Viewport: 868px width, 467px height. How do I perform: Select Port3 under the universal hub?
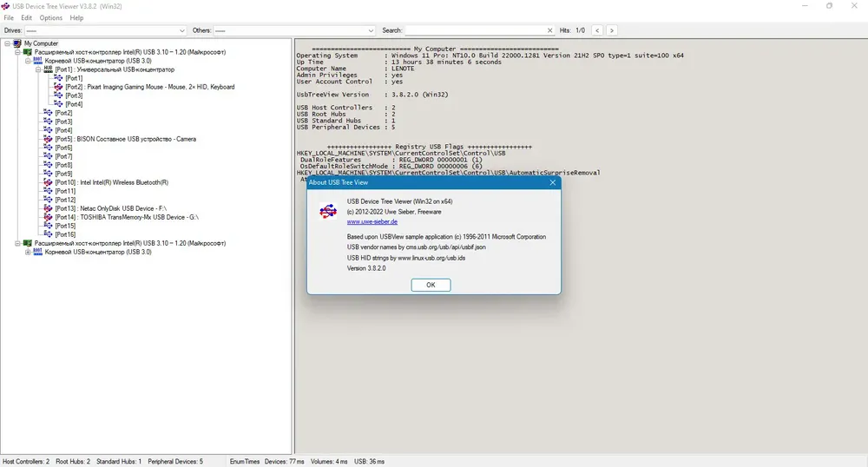click(74, 95)
